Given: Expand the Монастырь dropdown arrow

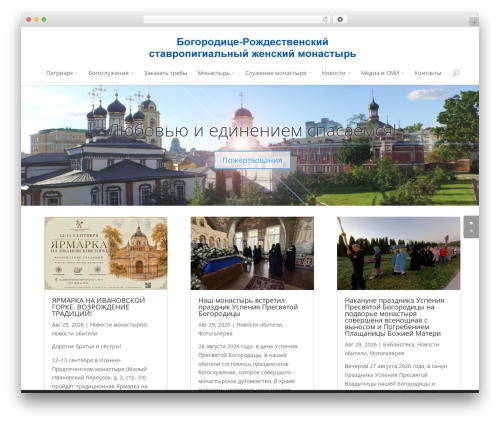Looking at the screenshot, I should pyautogui.click(x=233, y=73).
